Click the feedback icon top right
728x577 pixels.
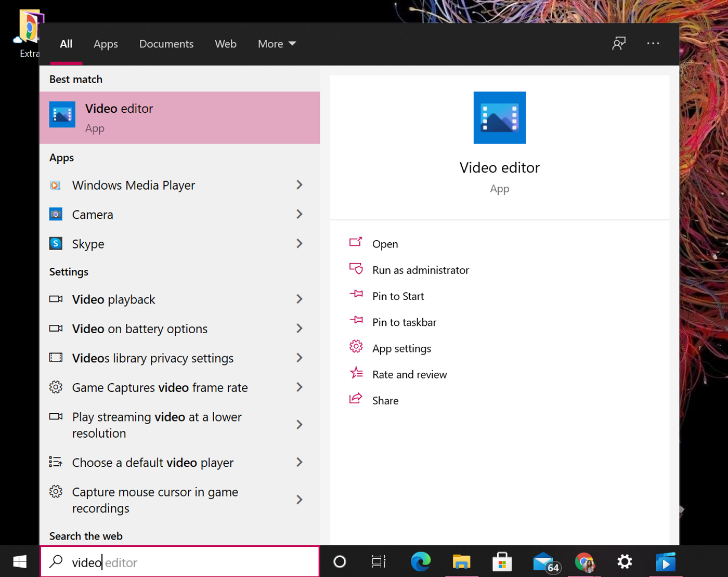pos(619,44)
